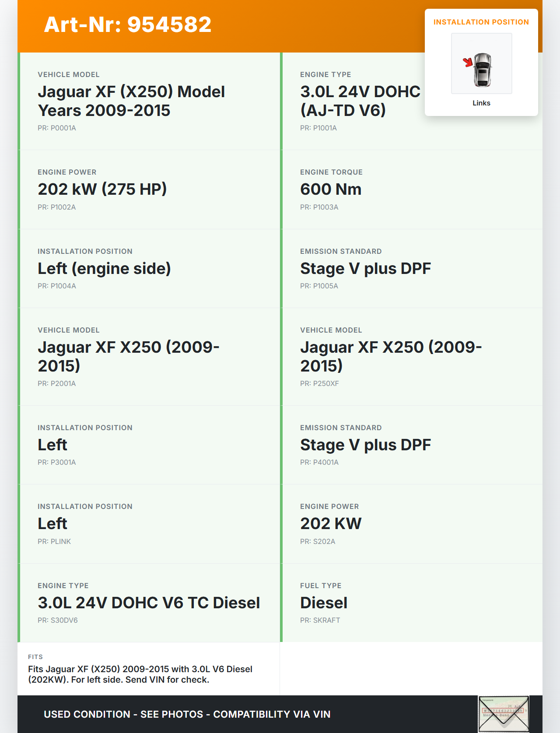
Task: Select the Jaguar XF (X250) Model Years text
Action: point(131,101)
